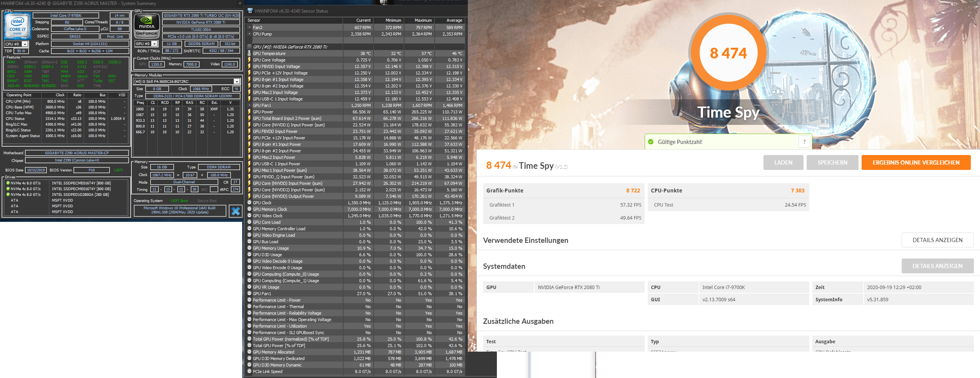The width and height of the screenshot is (980, 378).
Task: Click DETAILS ANZEIGEN for Verwendete Einstellungen
Action: [938, 240]
